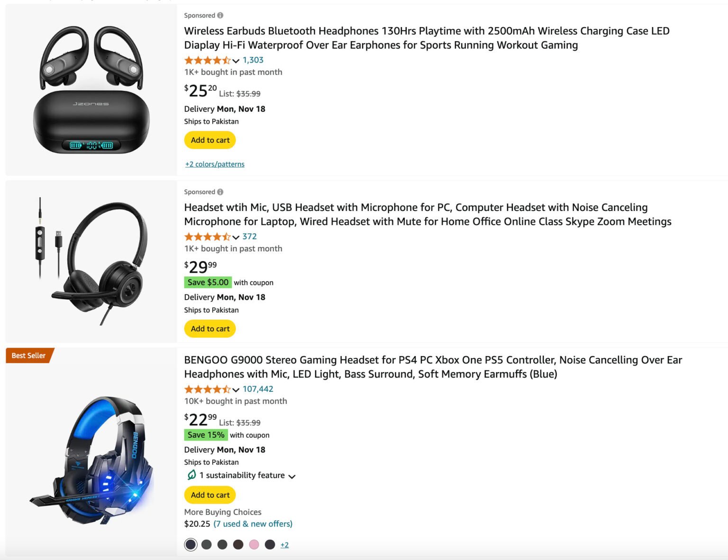
Task: Expand the BENGOO rating breakdown chevron
Action: coord(236,390)
